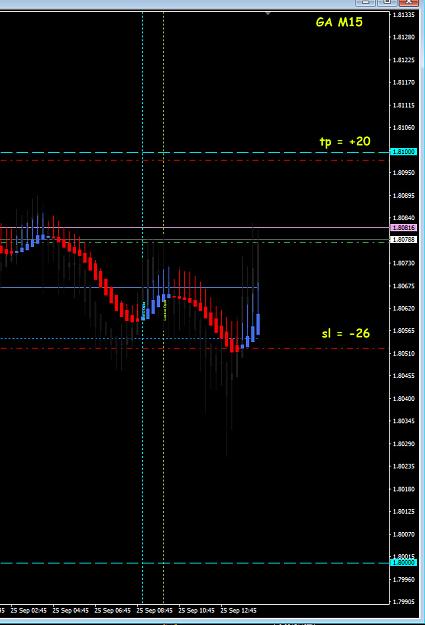Click the 1.80565 price scale value
Viewport: 425px width, 625px height.
point(404,331)
